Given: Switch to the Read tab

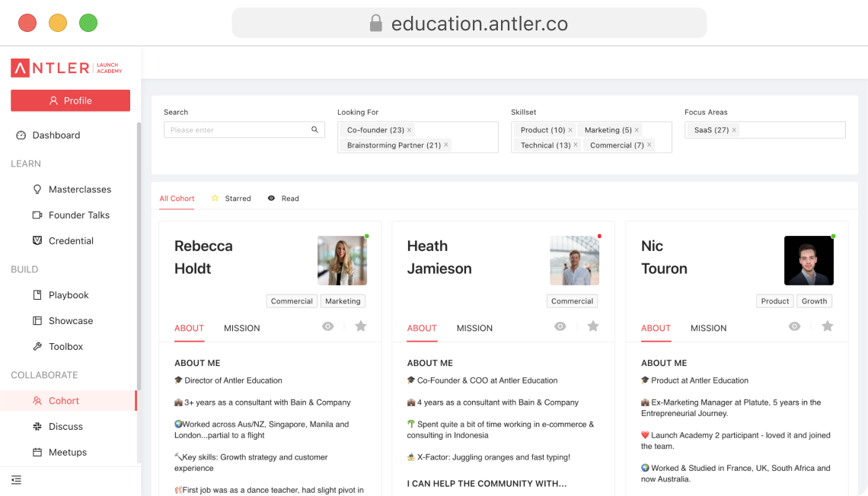Looking at the screenshot, I should (x=283, y=199).
